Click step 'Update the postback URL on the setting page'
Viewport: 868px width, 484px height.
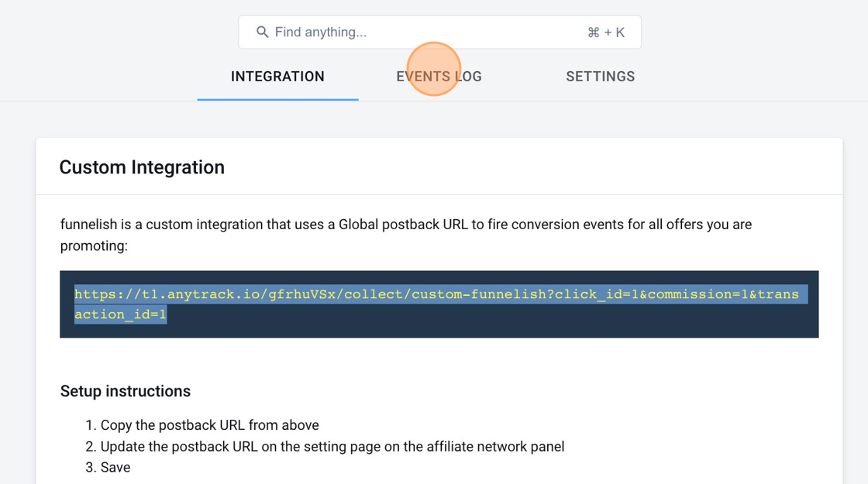point(332,446)
